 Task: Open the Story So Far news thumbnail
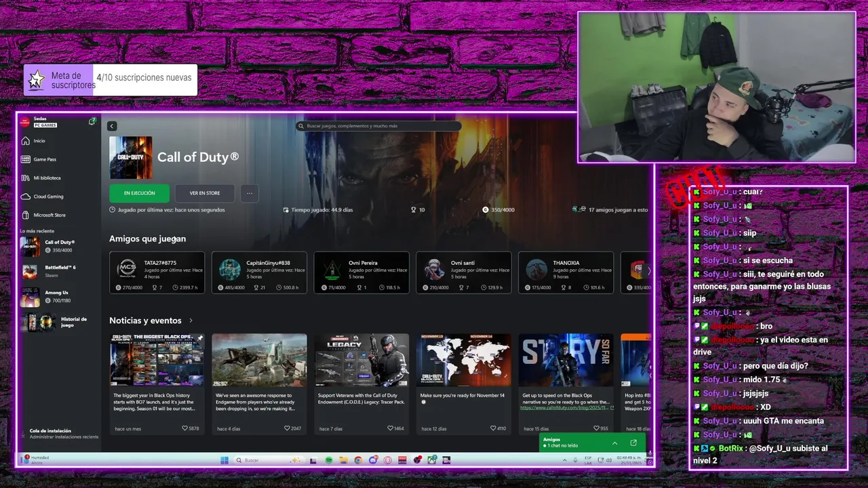tap(566, 360)
